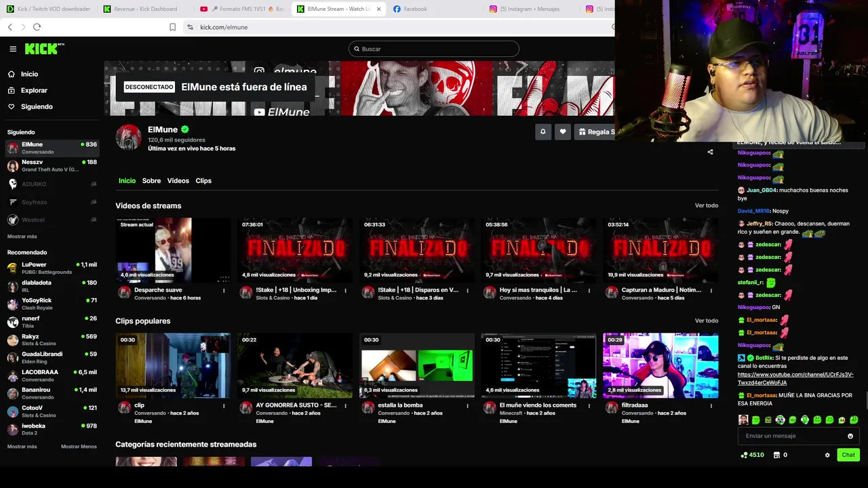Go back in the browser
868x488 pixels.
click(10, 27)
